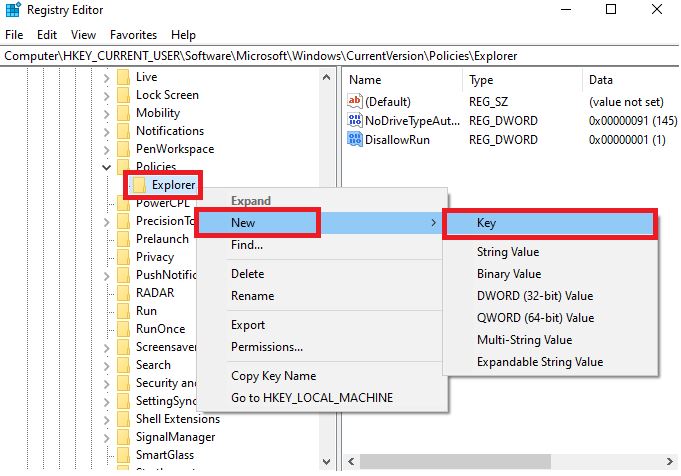Click Permissions... in the context menu
Screen dimensions: 681x476
(267, 347)
